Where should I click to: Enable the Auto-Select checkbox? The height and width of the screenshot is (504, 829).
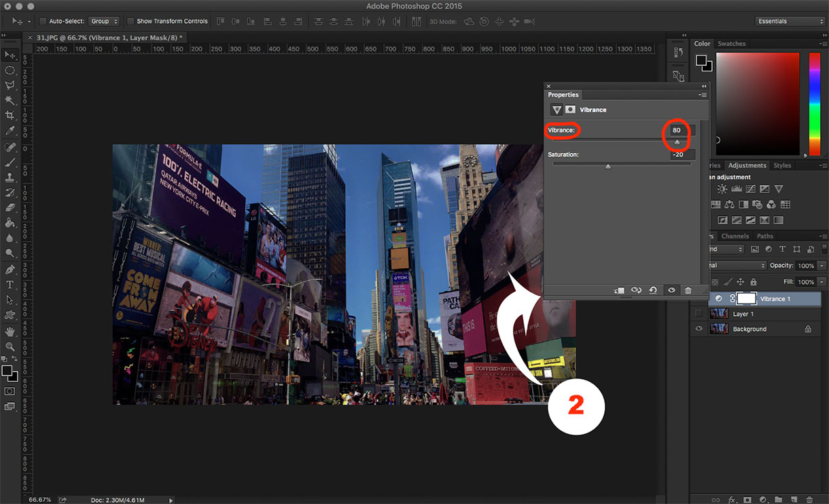43,22
